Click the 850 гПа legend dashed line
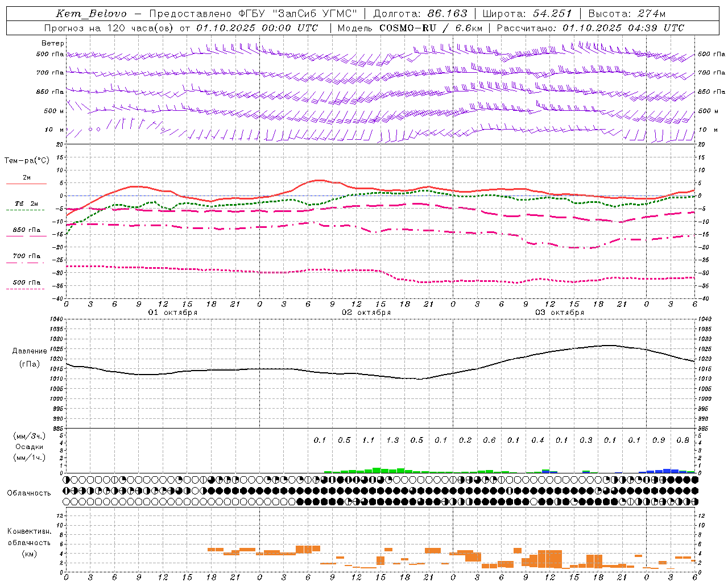This screenshot has width=728, height=582. click(x=26, y=236)
